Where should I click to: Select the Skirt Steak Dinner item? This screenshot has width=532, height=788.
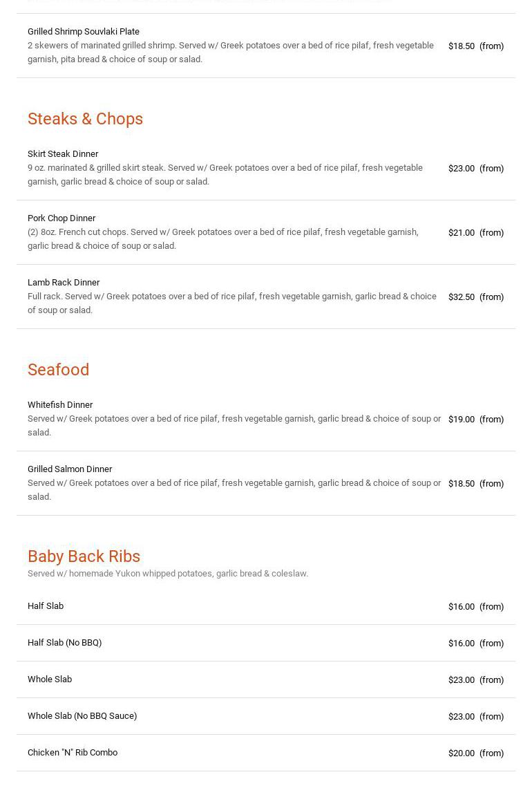(x=63, y=154)
